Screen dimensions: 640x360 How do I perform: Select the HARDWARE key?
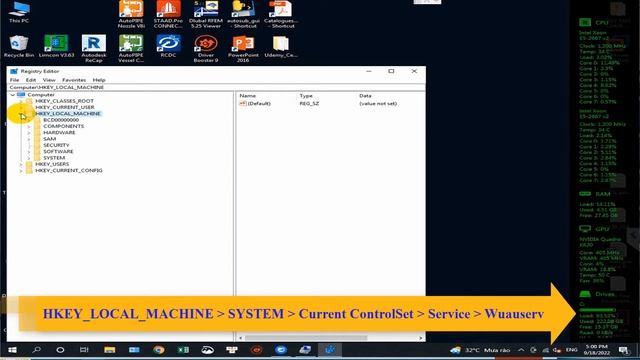click(59, 133)
